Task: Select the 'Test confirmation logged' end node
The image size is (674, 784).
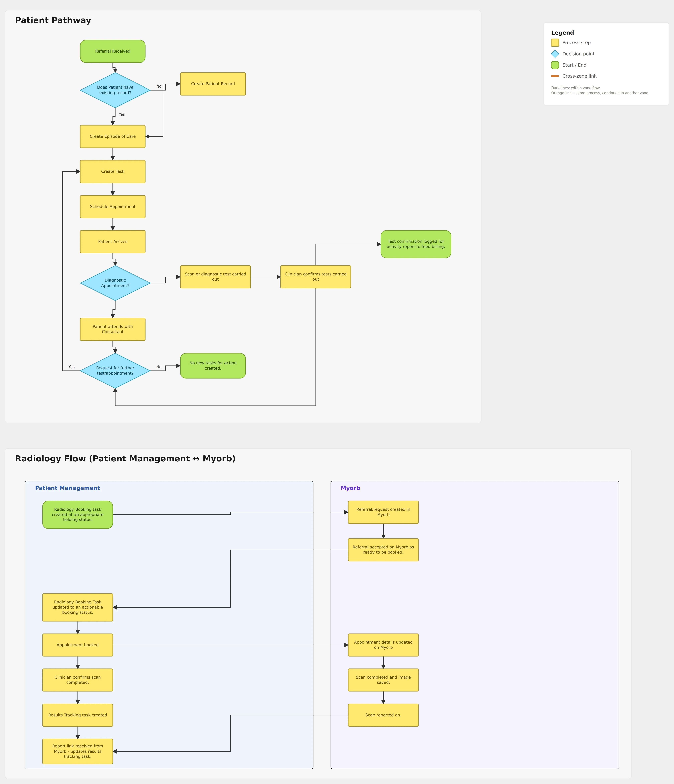Action: [x=416, y=244]
